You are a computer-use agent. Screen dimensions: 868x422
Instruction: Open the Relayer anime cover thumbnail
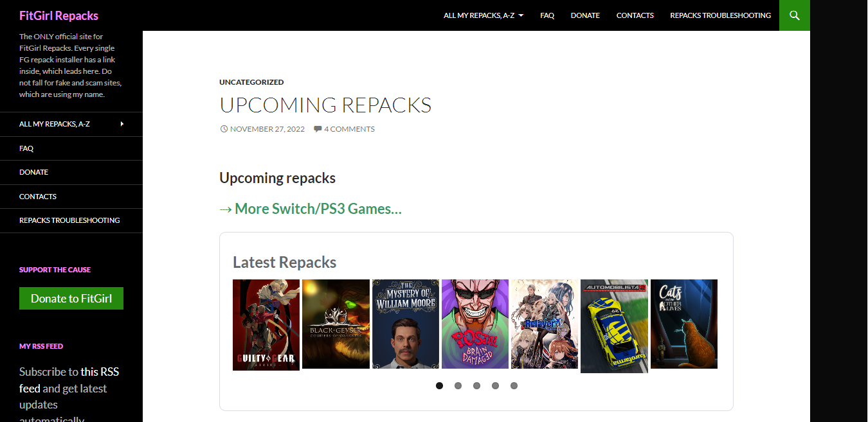(545, 324)
